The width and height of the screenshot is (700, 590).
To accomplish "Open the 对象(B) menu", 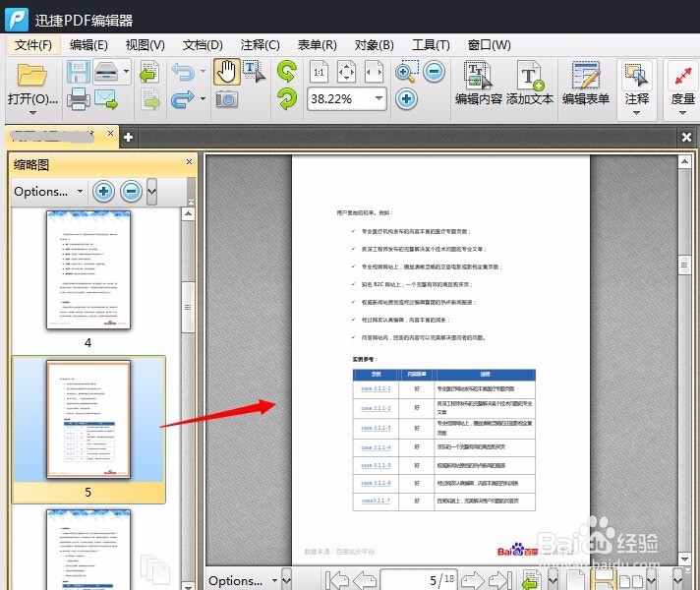I will pyautogui.click(x=375, y=45).
